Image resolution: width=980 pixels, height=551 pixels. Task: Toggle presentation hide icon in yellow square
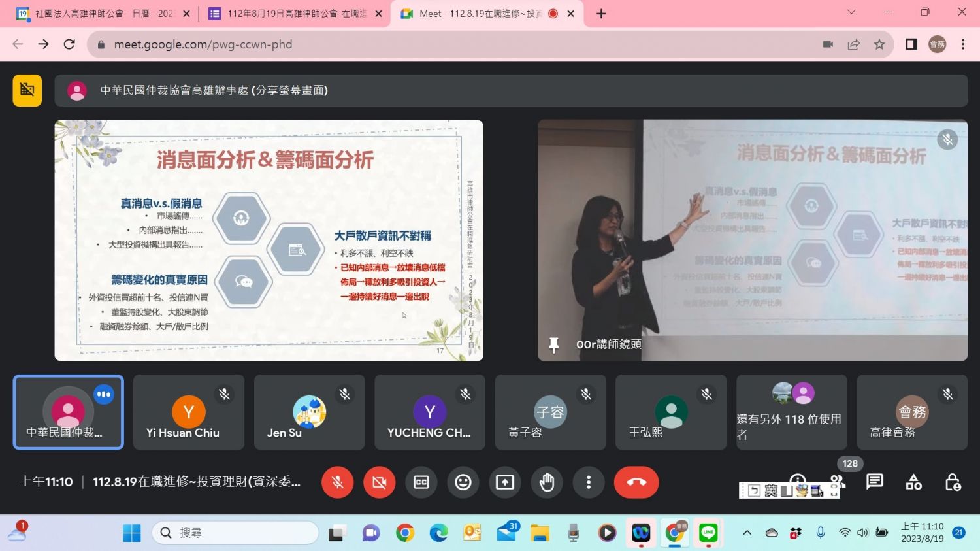point(27,90)
